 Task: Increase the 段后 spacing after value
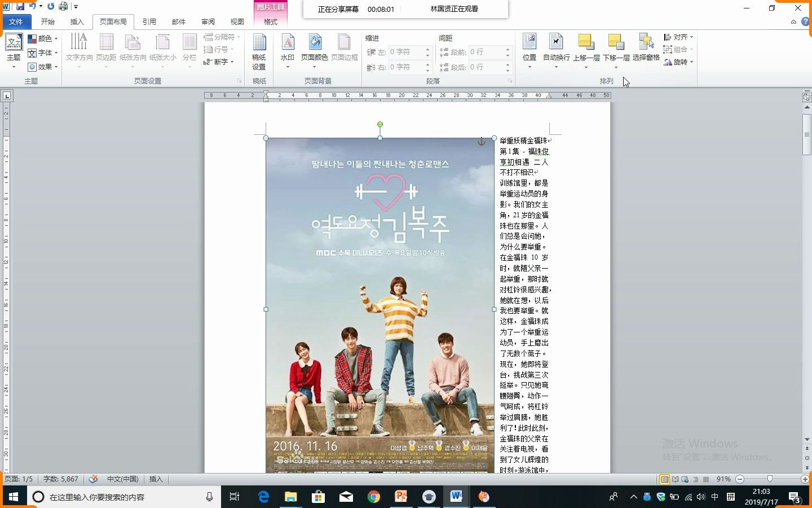click(507, 64)
